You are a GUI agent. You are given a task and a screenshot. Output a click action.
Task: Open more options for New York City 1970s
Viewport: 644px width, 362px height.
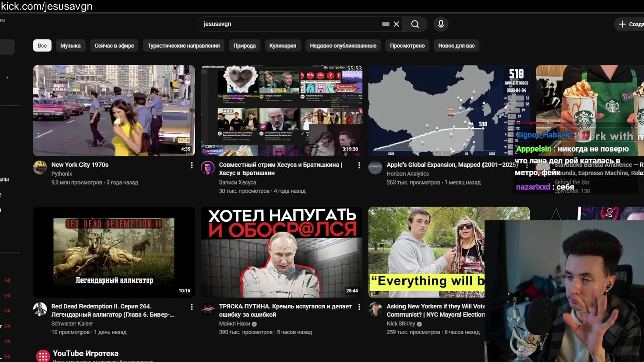point(191,165)
